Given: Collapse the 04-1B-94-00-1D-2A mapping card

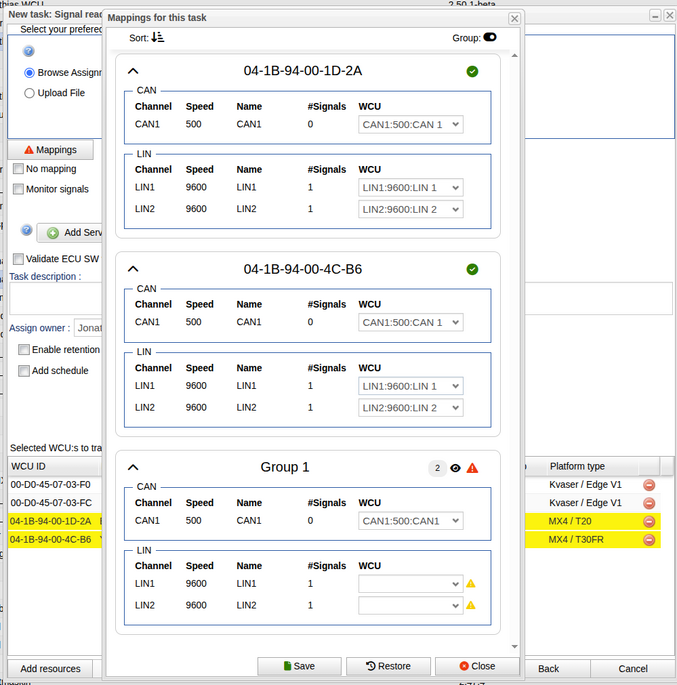Looking at the screenshot, I should click(x=134, y=71).
